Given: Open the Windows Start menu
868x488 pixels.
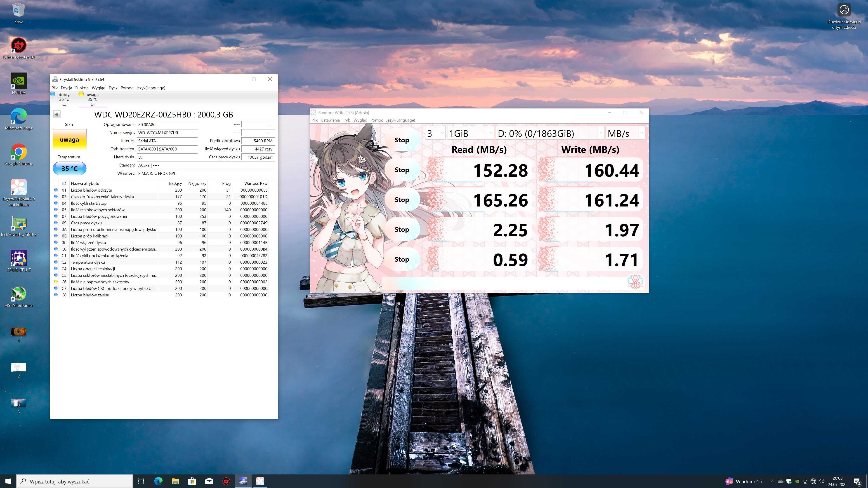Looking at the screenshot, I should click(x=8, y=481).
